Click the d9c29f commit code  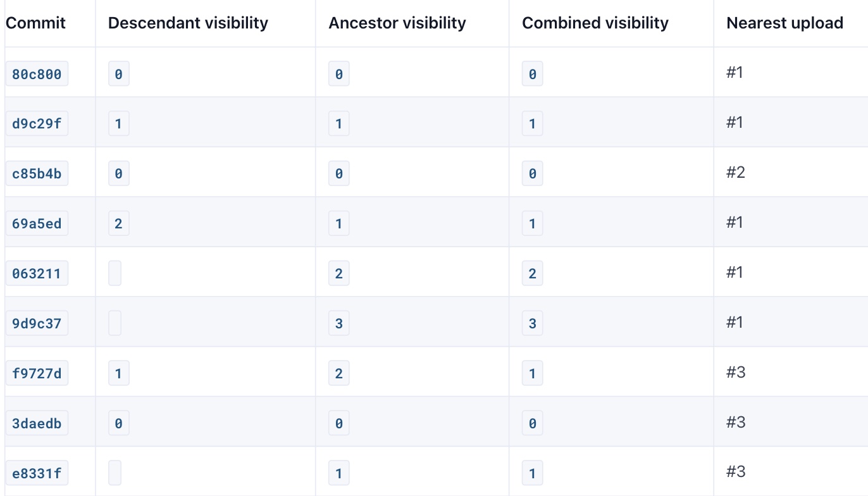coord(37,123)
